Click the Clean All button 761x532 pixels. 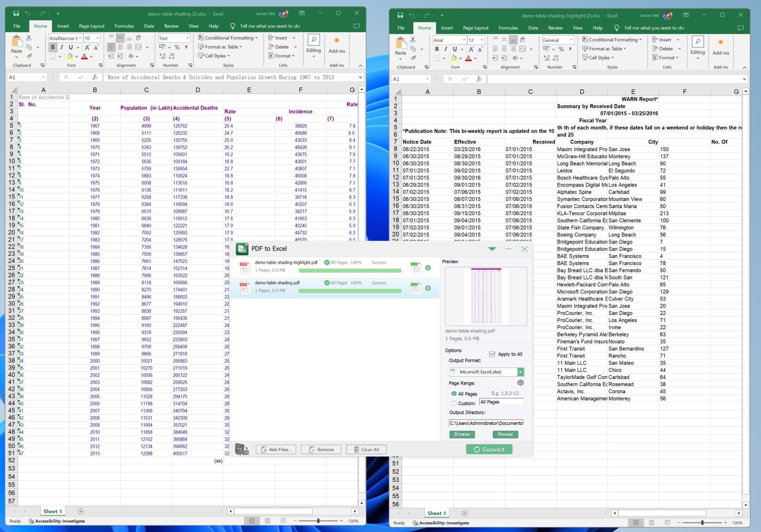point(366,449)
